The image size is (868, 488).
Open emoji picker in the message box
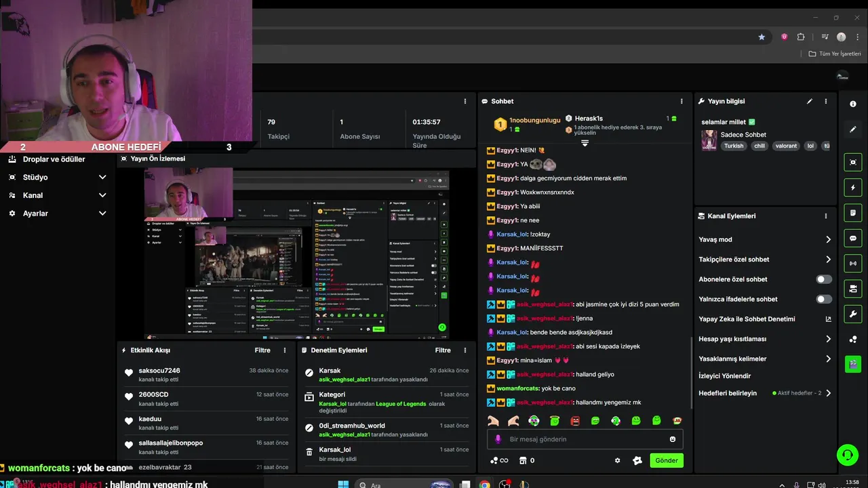[x=673, y=439]
